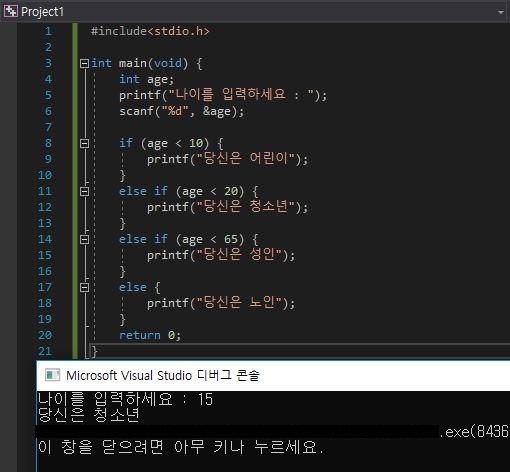Click the printf "당신은 청소년" line

click(227, 207)
